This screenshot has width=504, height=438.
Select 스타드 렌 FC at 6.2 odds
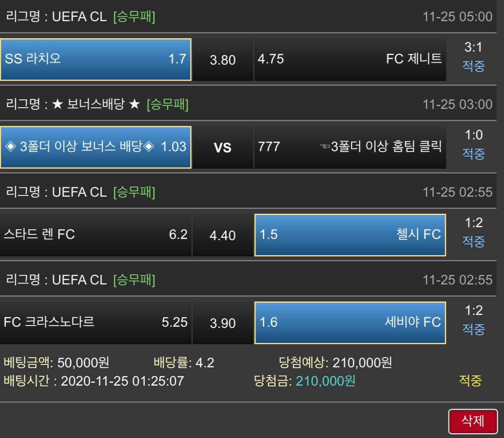pyautogui.click(x=96, y=235)
